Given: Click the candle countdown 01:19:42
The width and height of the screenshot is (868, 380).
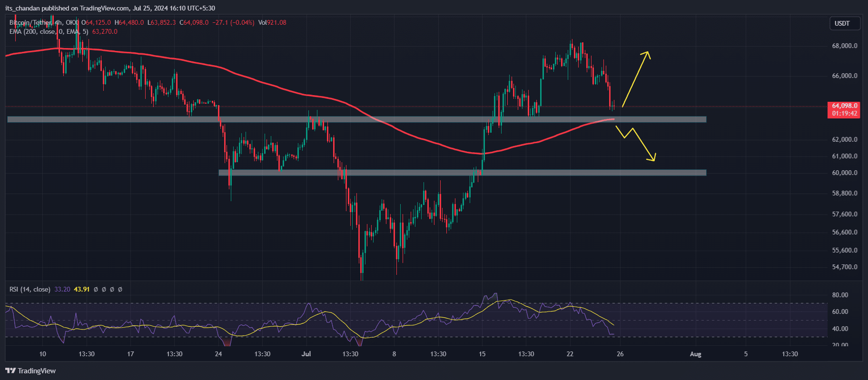Looking at the screenshot, I should (845, 114).
